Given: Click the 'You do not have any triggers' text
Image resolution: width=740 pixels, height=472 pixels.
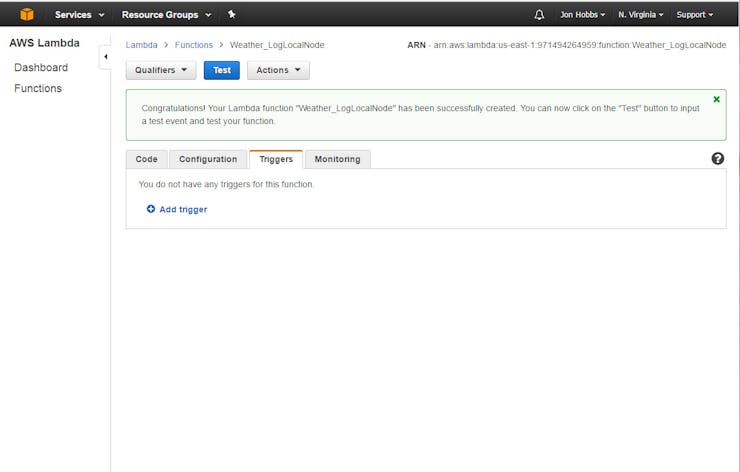Looking at the screenshot, I should [226, 184].
